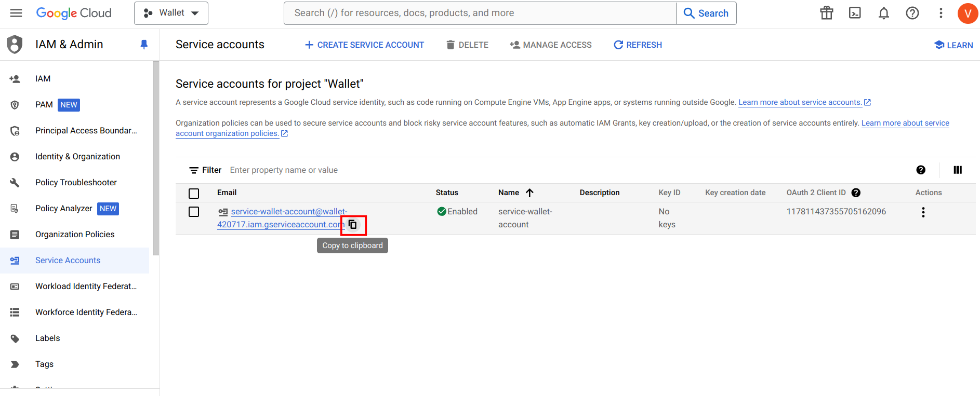This screenshot has width=980, height=396.
Task: Open Labels in the sidebar
Action: pyautogui.click(x=74, y=338)
